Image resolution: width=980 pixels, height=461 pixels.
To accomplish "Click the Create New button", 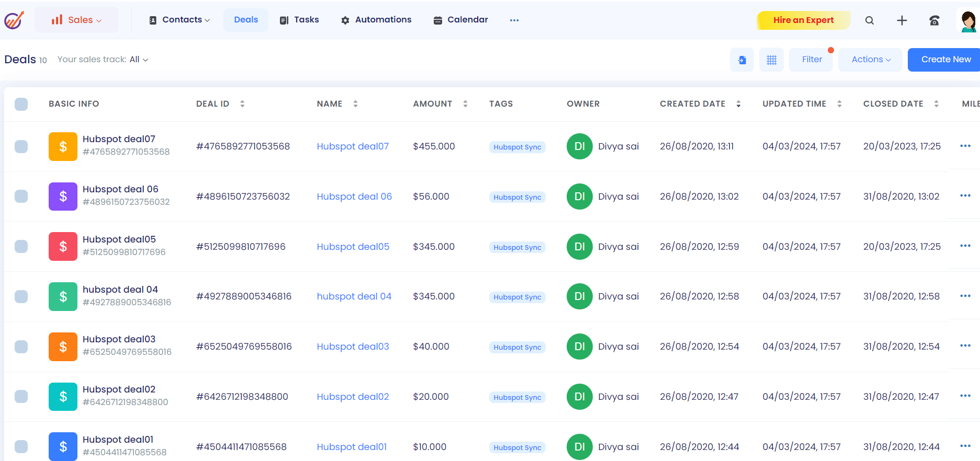I will click(x=945, y=60).
